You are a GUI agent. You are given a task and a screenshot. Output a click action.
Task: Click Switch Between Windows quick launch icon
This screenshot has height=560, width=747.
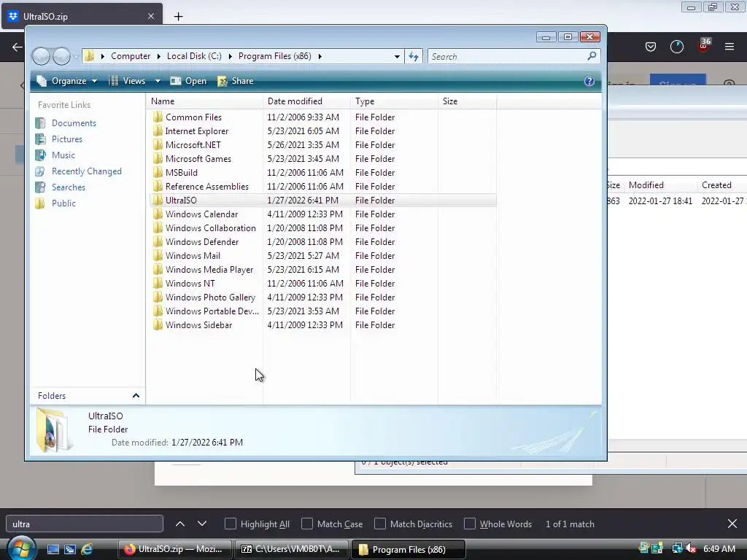click(x=70, y=549)
